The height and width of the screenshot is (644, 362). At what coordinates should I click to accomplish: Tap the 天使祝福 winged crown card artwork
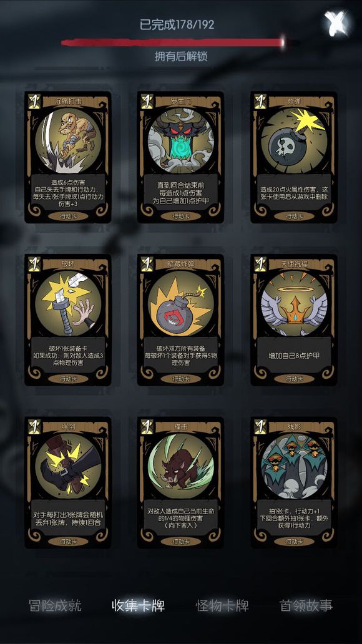point(294,303)
